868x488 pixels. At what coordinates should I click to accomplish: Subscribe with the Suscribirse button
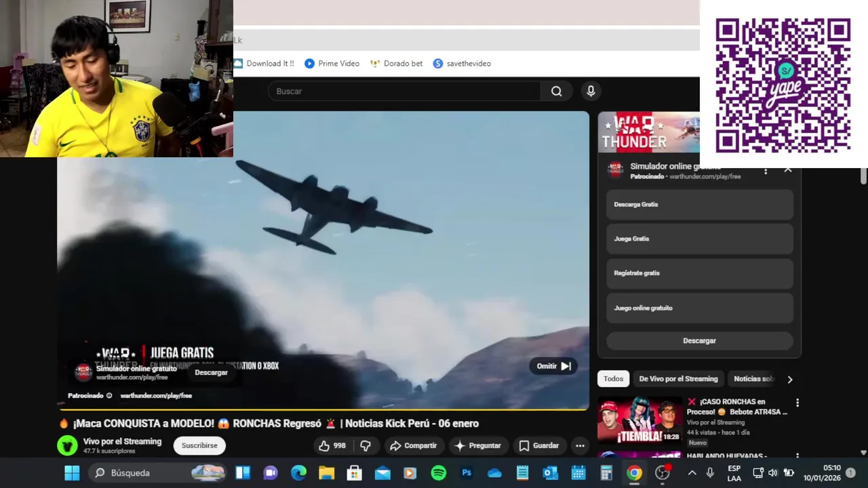[x=199, y=445]
